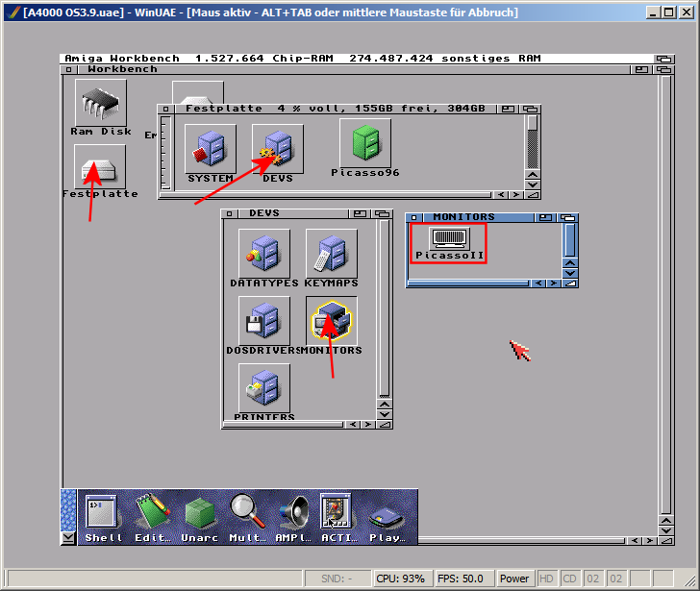
Task: Open the Ram Disk icon
Action: (x=100, y=103)
